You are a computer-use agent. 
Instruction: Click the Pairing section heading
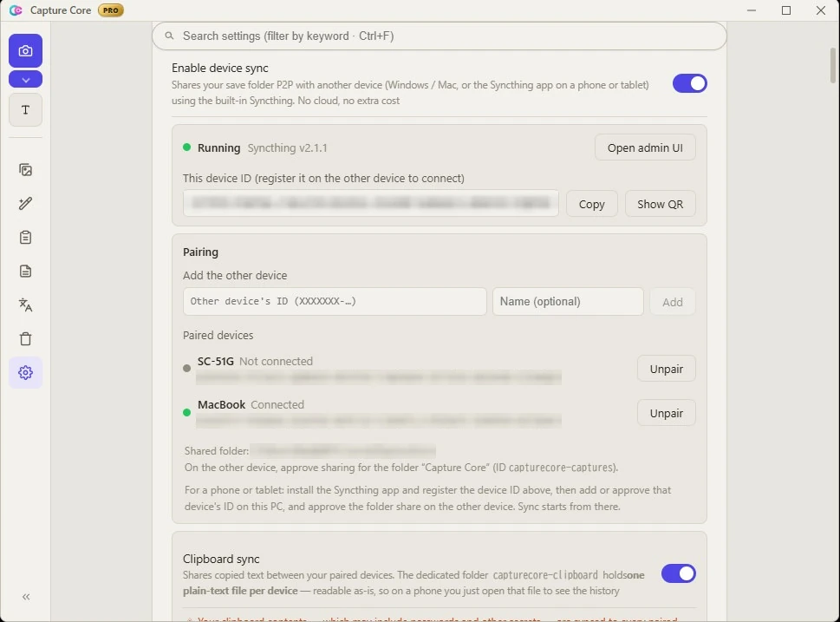[200, 252]
